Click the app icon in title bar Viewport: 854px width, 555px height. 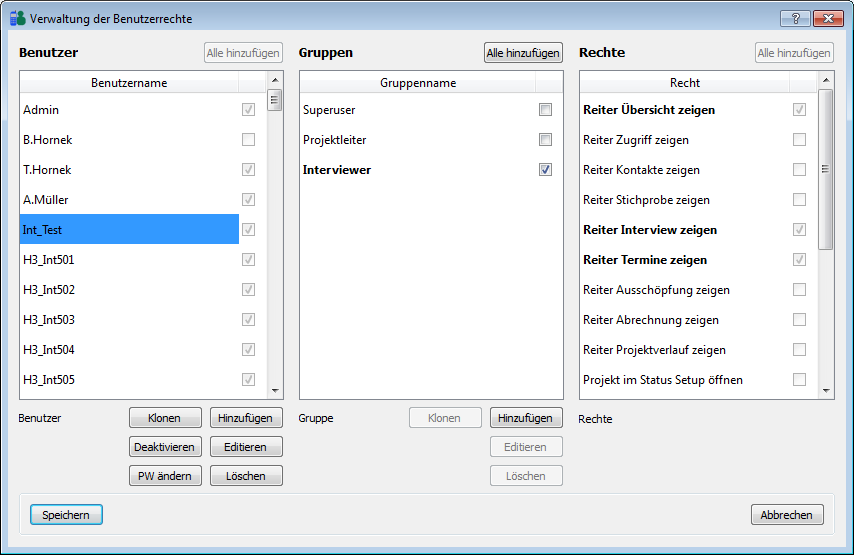17,19
